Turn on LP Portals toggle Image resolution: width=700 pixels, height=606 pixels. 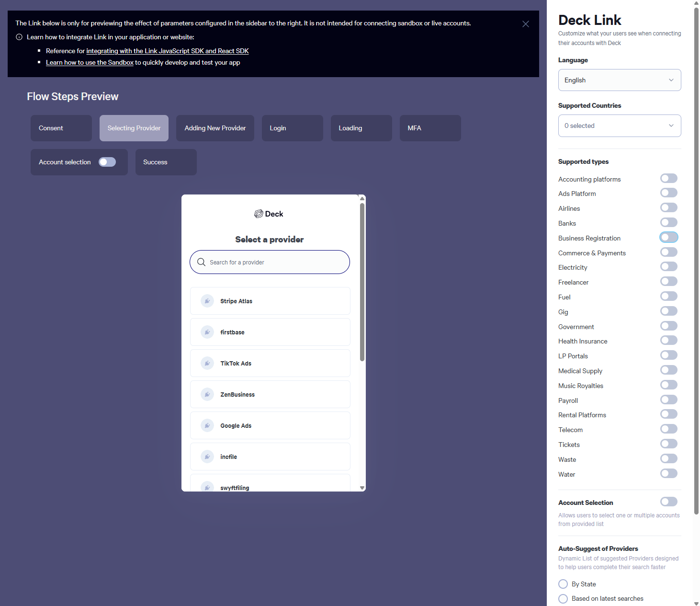[669, 355]
